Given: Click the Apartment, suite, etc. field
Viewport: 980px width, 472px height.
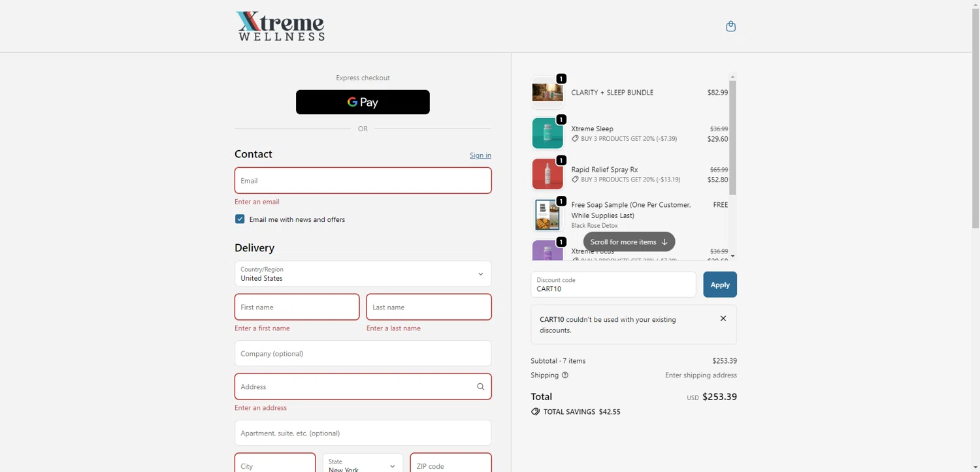Looking at the screenshot, I should click(x=363, y=433).
